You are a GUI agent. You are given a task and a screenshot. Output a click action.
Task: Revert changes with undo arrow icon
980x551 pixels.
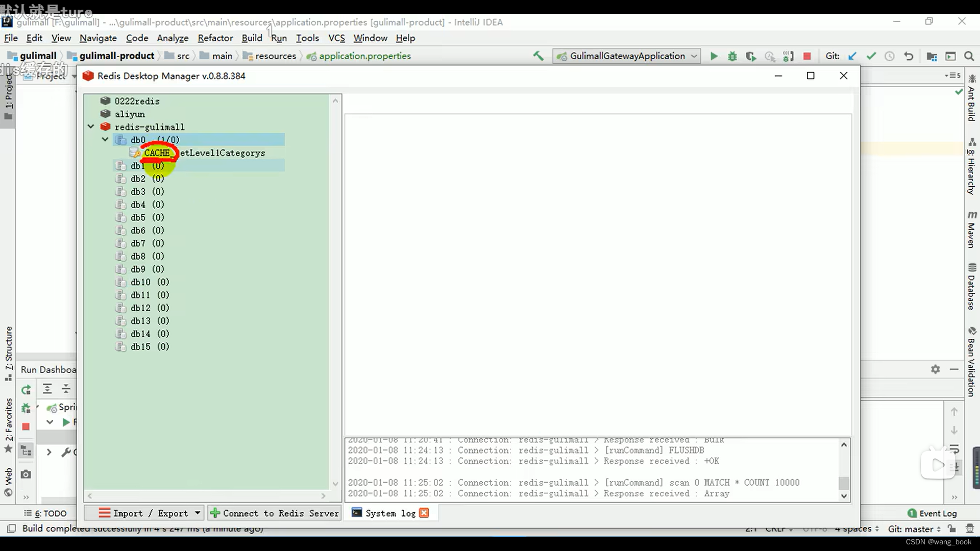909,56
